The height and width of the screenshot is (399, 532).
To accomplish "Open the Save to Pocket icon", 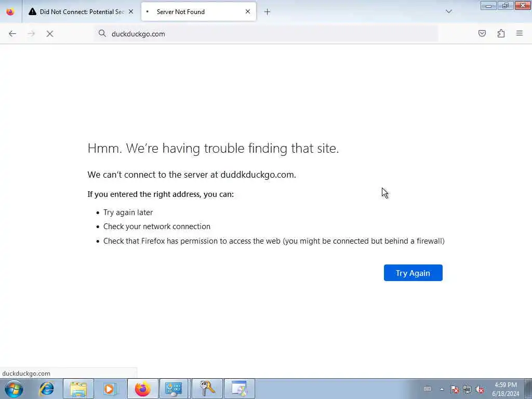I will point(482,33).
